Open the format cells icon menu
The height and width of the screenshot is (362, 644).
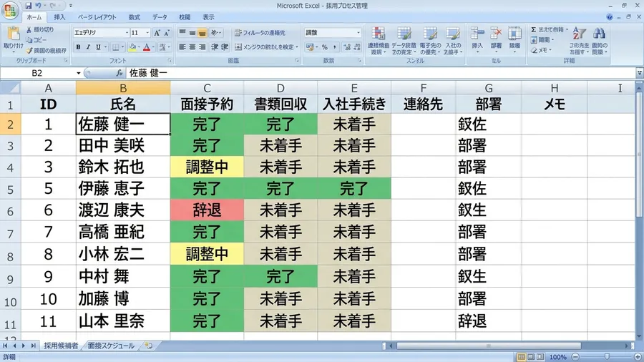(x=514, y=39)
